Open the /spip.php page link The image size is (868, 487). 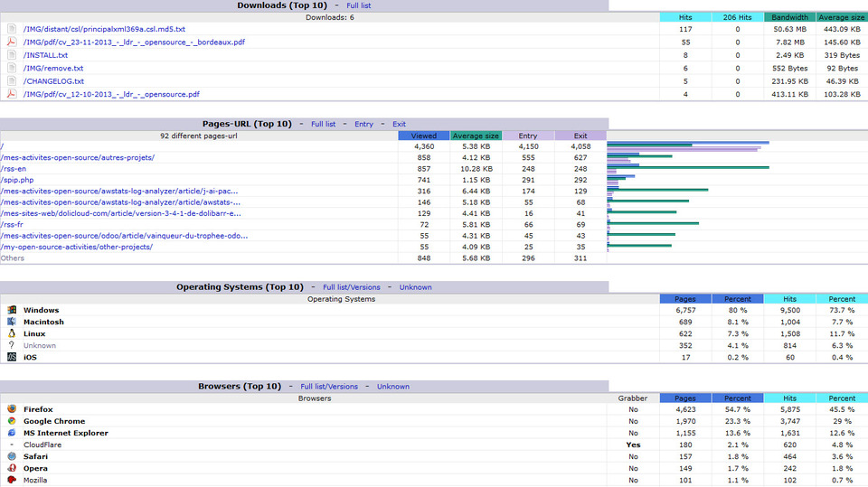[x=17, y=180]
